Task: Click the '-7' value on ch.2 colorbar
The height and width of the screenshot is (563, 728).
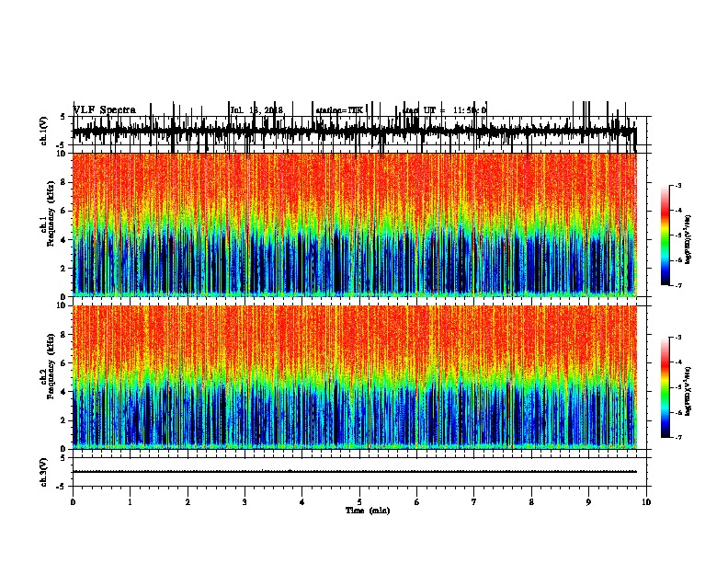Action: coord(677,437)
